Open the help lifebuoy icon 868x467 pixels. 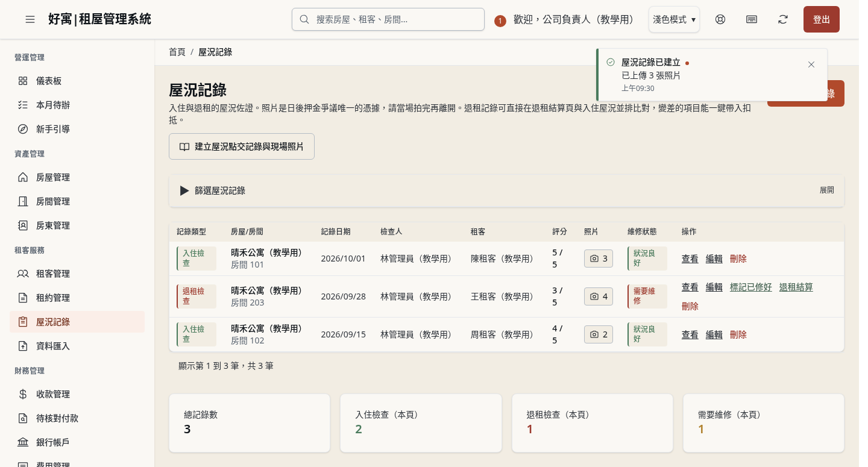(x=720, y=19)
